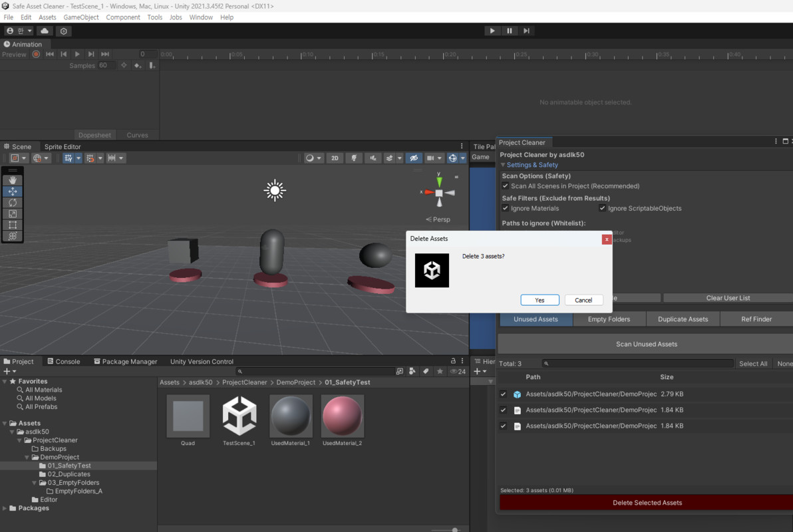Click search by label tag icon
The width and height of the screenshot is (793, 532).
coord(426,371)
